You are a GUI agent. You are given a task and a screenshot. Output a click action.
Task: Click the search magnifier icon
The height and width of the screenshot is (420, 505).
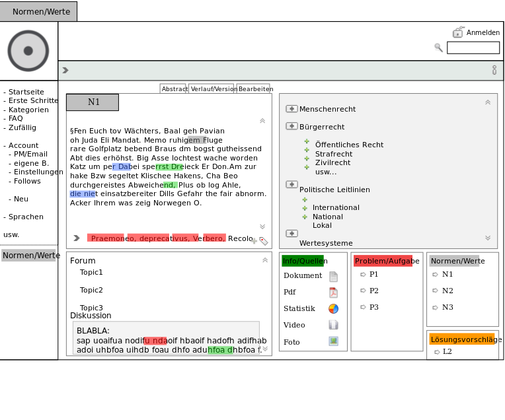click(438, 48)
